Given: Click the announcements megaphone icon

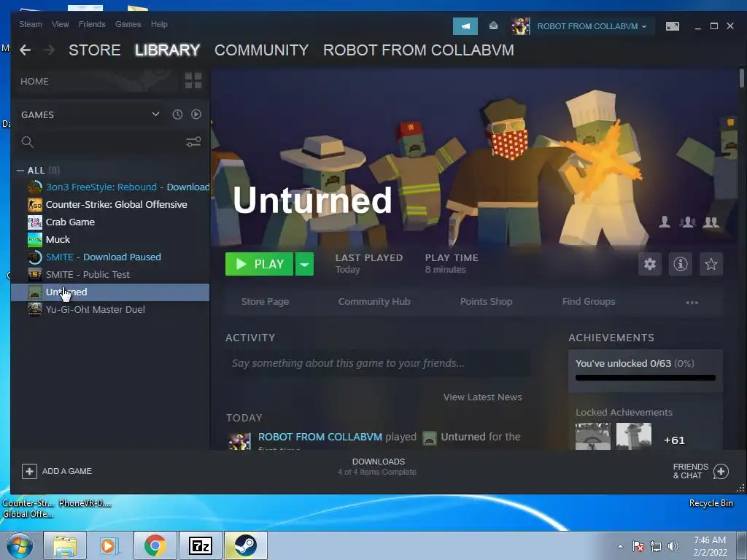Looking at the screenshot, I should (x=465, y=26).
